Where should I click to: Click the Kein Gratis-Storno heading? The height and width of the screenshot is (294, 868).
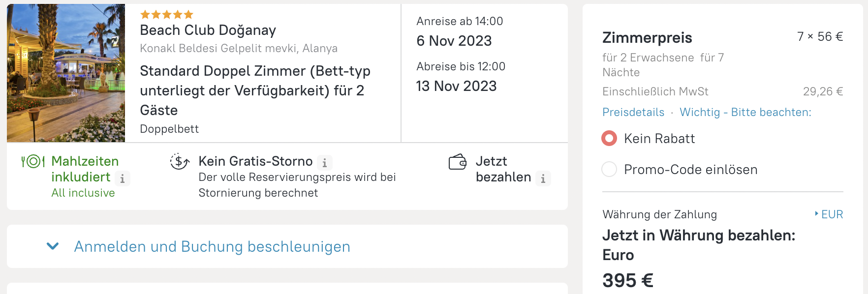[x=255, y=161]
